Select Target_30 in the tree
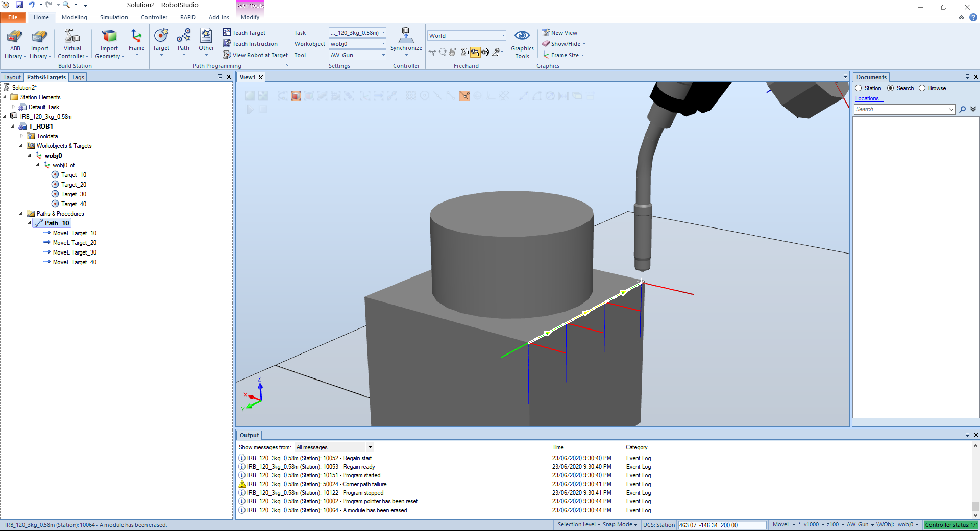 (x=73, y=194)
